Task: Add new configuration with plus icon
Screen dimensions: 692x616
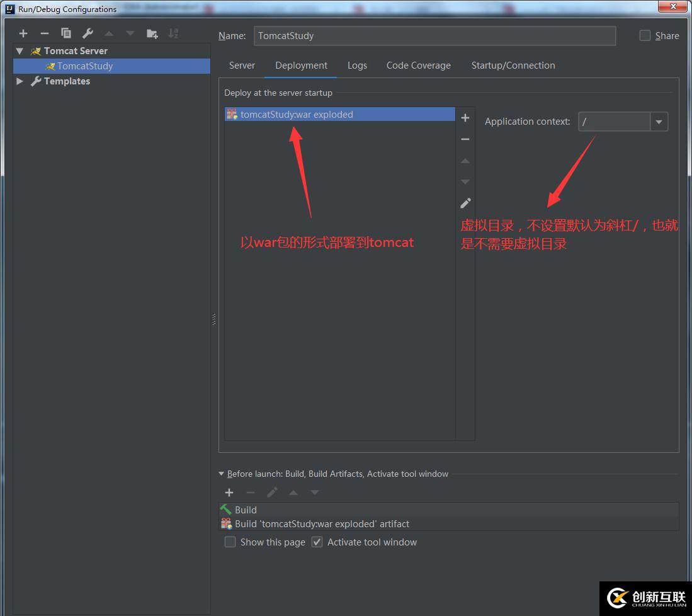Action: (23, 33)
